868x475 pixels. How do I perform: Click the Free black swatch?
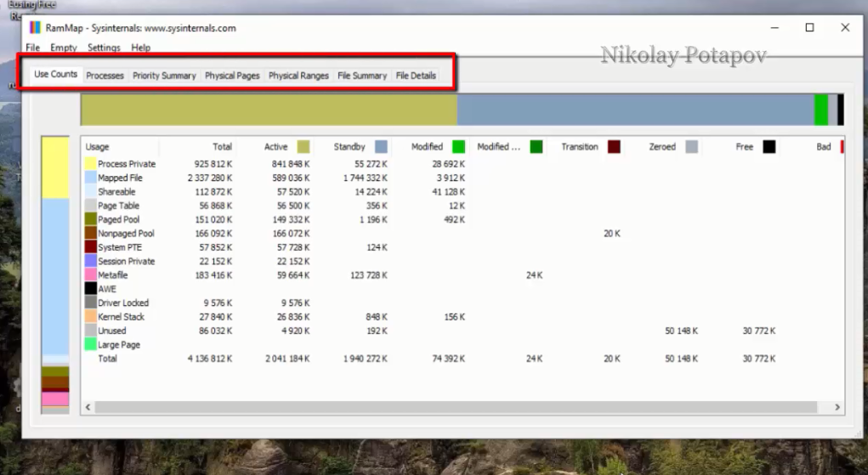tap(769, 147)
